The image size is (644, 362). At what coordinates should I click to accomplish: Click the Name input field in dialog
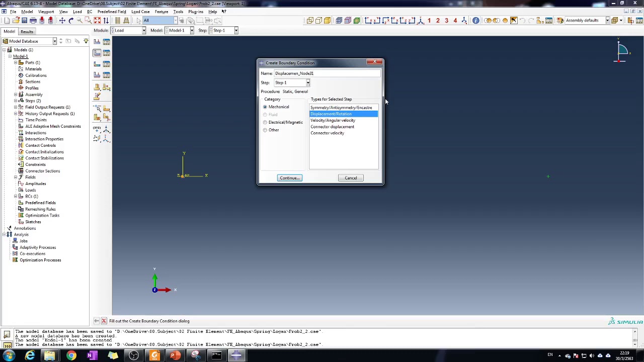coord(327,73)
